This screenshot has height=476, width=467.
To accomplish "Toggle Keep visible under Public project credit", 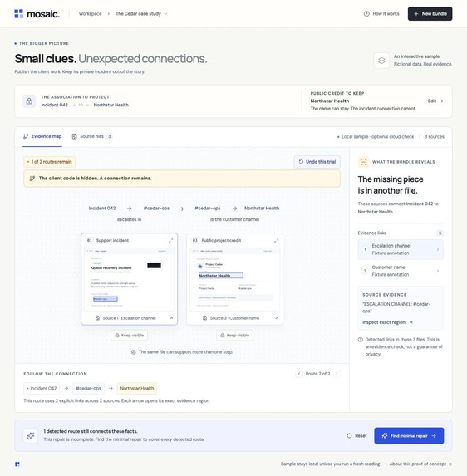I will pos(234,336).
